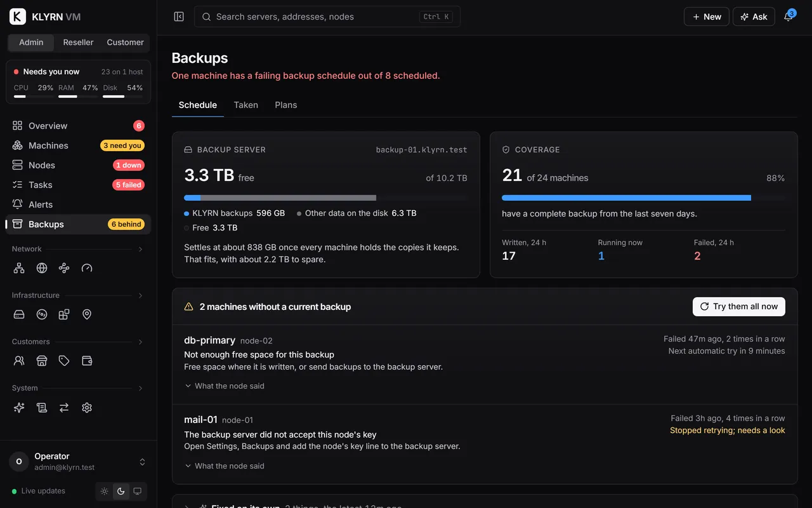The width and height of the screenshot is (812, 508).
Task: Expand the Infrastructure section chevron
Action: pyautogui.click(x=141, y=295)
